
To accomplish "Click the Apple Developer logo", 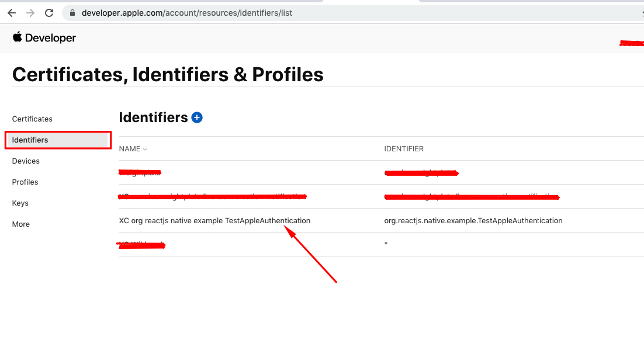I will (44, 38).
